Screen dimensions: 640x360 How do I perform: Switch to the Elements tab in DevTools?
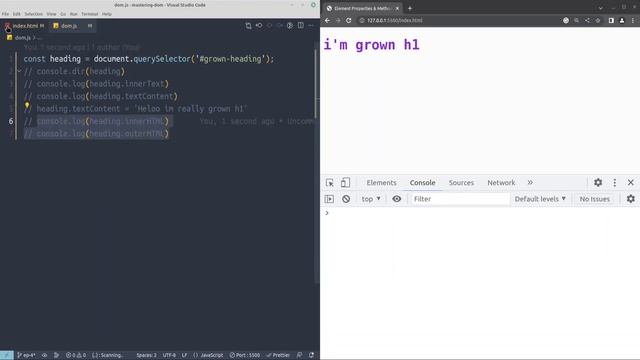[x=381, y=183]
